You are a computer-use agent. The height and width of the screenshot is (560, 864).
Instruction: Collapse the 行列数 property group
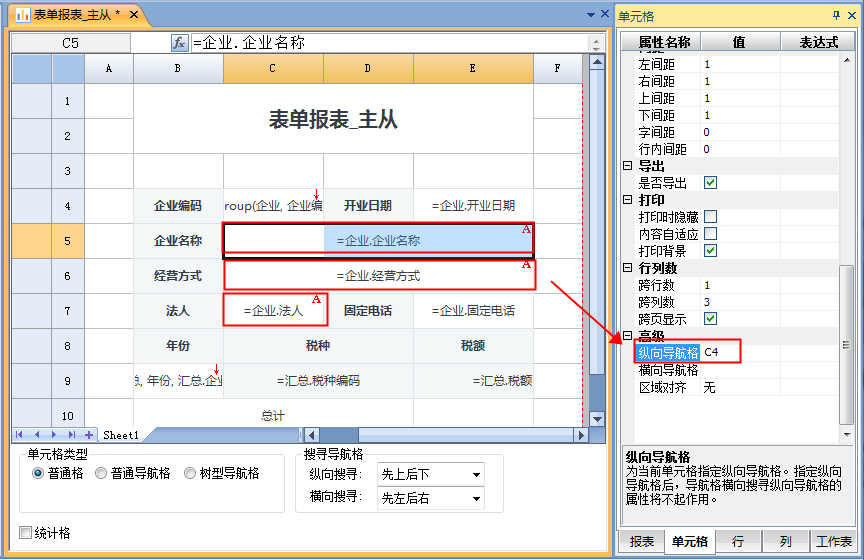(x=627, y=268)
